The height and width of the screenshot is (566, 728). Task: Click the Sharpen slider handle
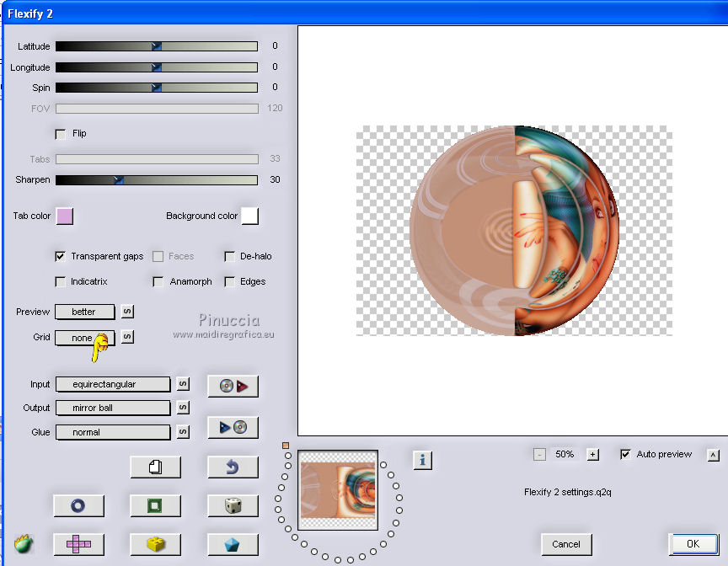pyautogui.click(x=119, y=180)
